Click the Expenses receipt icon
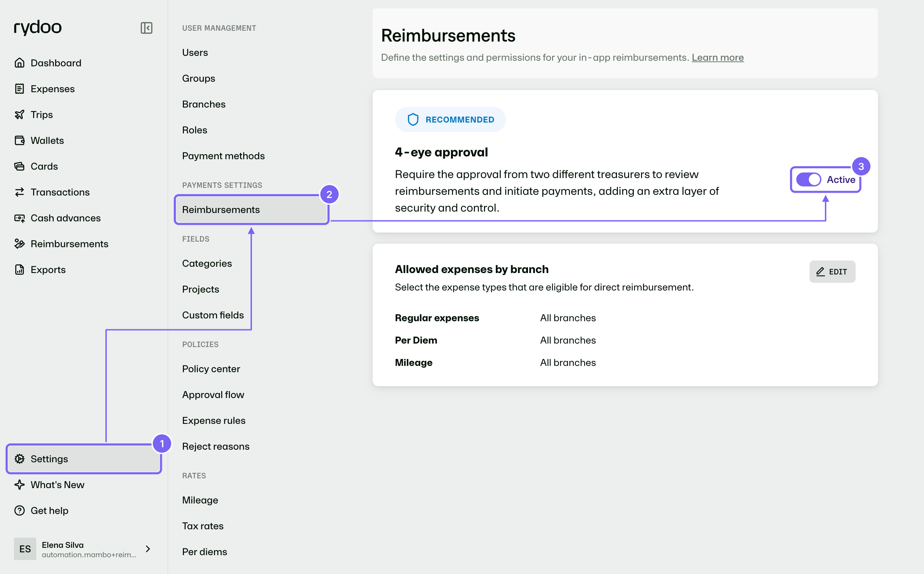924x574 pixels. (19, 88)
